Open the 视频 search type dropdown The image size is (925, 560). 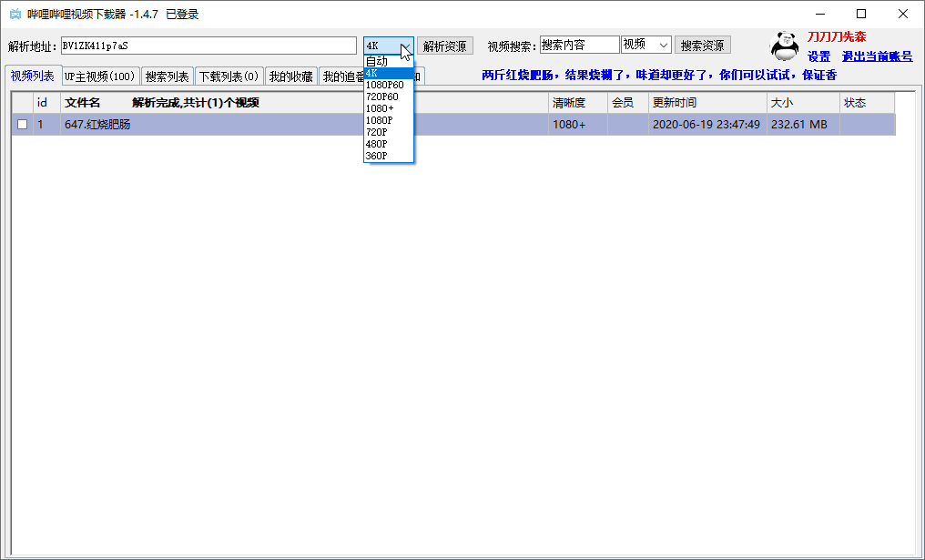click(662, 46)
